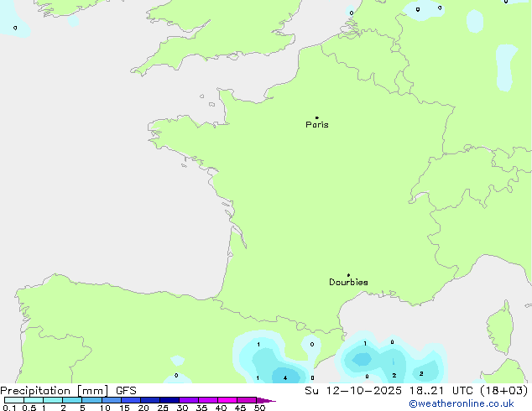This screenshot has width=532, height=411.
Task: Pick the legend swatch between 1 and 2
Action: coord(53,400)
